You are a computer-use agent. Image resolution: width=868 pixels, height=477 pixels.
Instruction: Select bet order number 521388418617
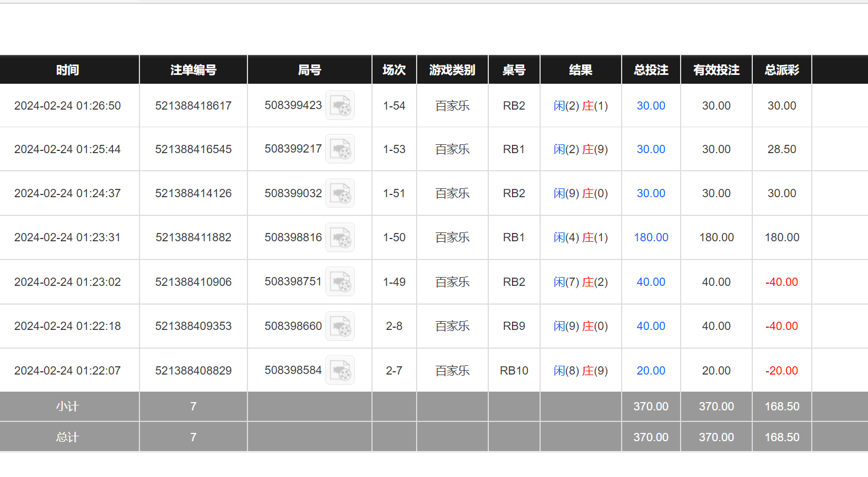(x=193, y=106)
